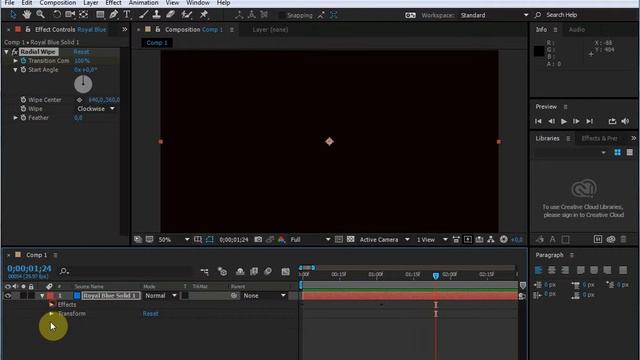Click the motion blur enable icon in timeline
This screenshot has height=360, width=640.
tap(268, 271)
